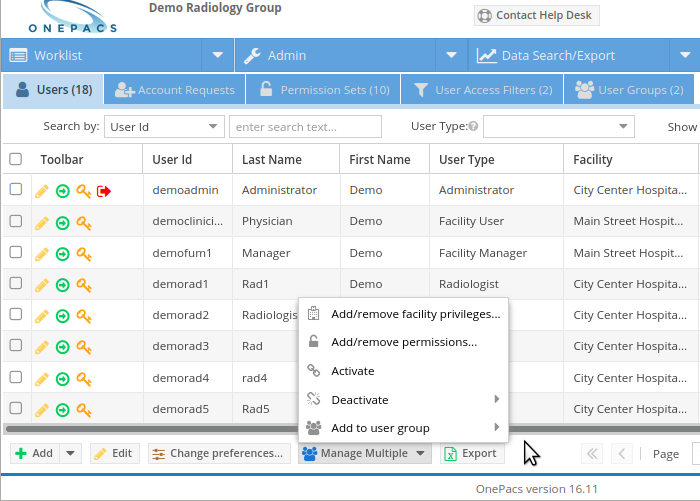Screen dimensions: 700x501
Task: Click the User Type help question icon
Action: tap(473, 126)
